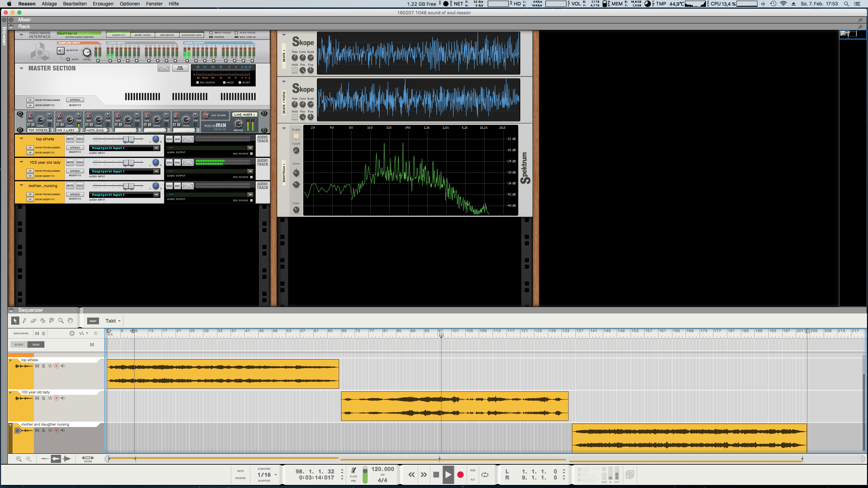Collapse the Hardware Interface device
The height and width of the screenshot is (488, 868).
tap(21, 35)
